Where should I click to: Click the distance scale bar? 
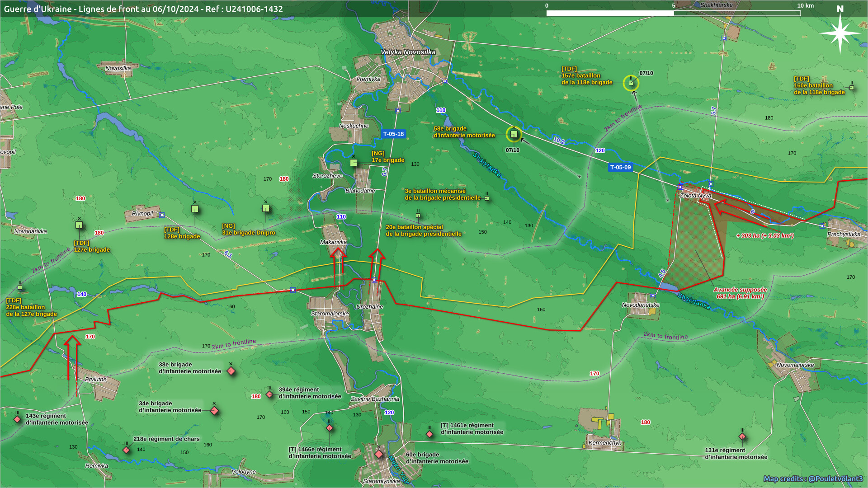(x=673, y=13)
